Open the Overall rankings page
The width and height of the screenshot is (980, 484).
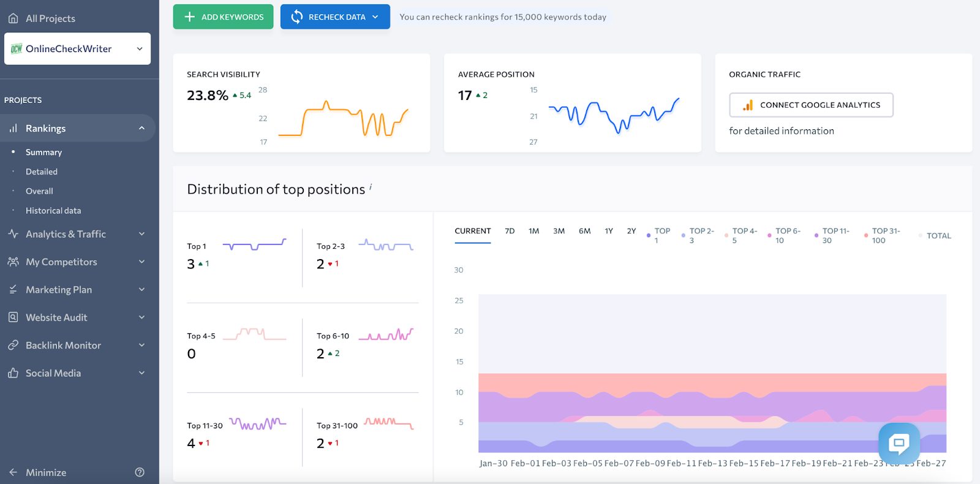39,191
